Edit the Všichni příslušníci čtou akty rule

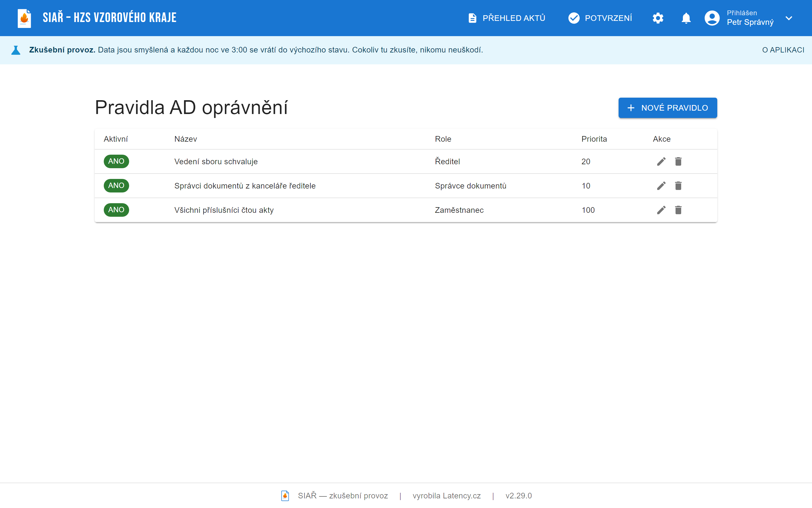[661, 210]
